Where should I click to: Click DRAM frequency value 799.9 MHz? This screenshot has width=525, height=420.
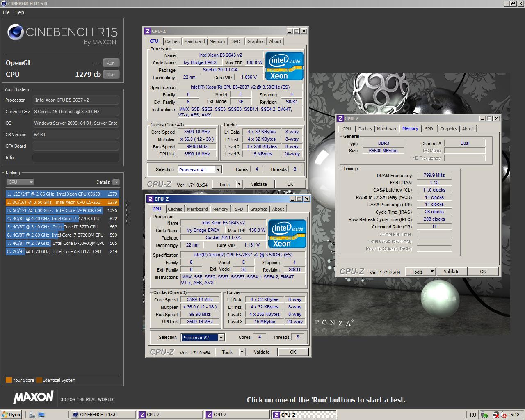pyautogui.click(x=434, y=175)
